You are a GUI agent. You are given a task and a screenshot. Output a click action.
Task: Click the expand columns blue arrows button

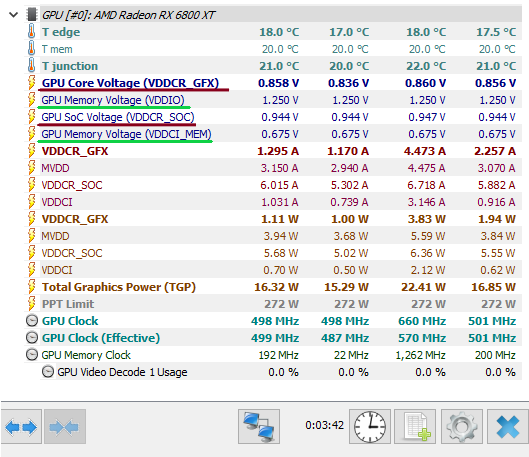click(x=21, y=427)
